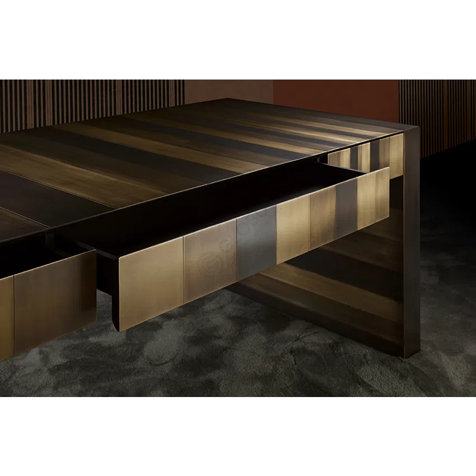Click the plain brown wall panel in background
Viewport: 476px width, 476px height.
coord(228,88)
